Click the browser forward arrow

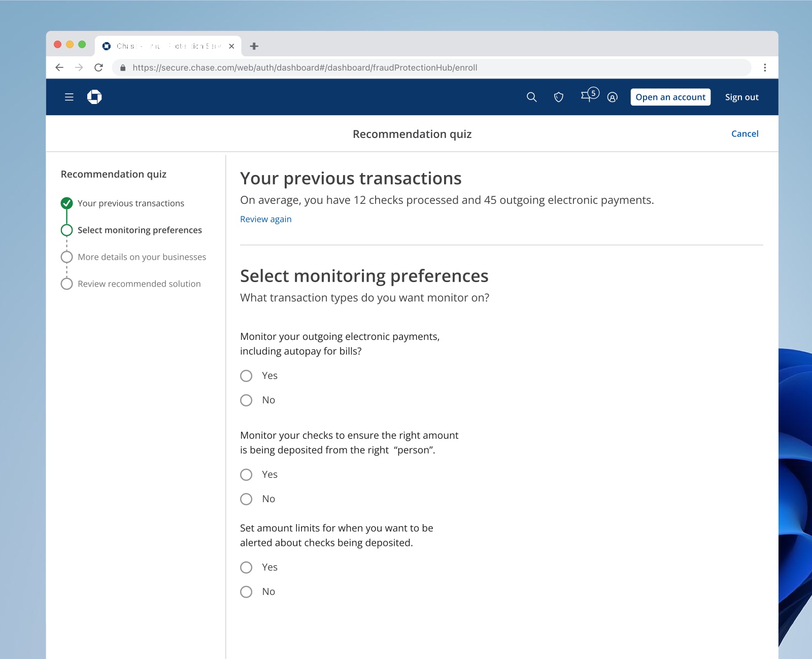(x=79, y=67)
